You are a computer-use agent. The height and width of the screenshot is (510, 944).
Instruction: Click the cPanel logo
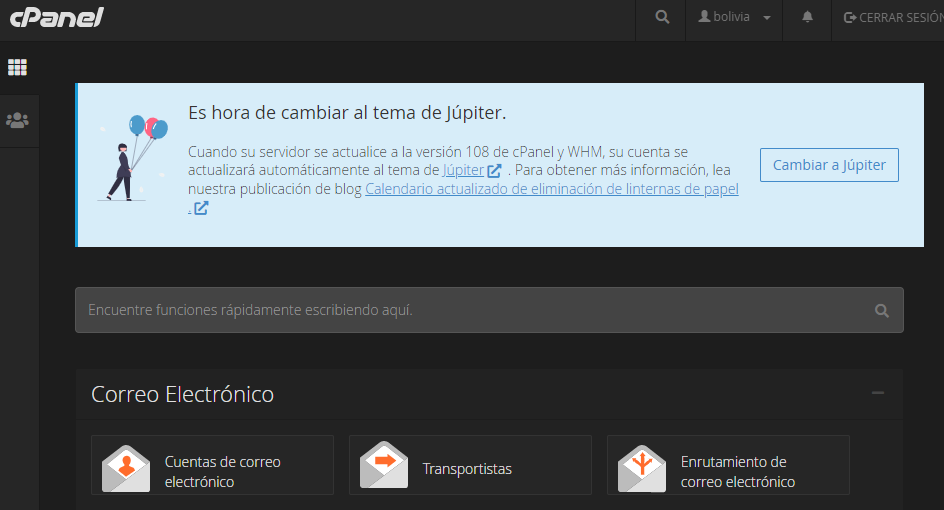coord(57,17)
